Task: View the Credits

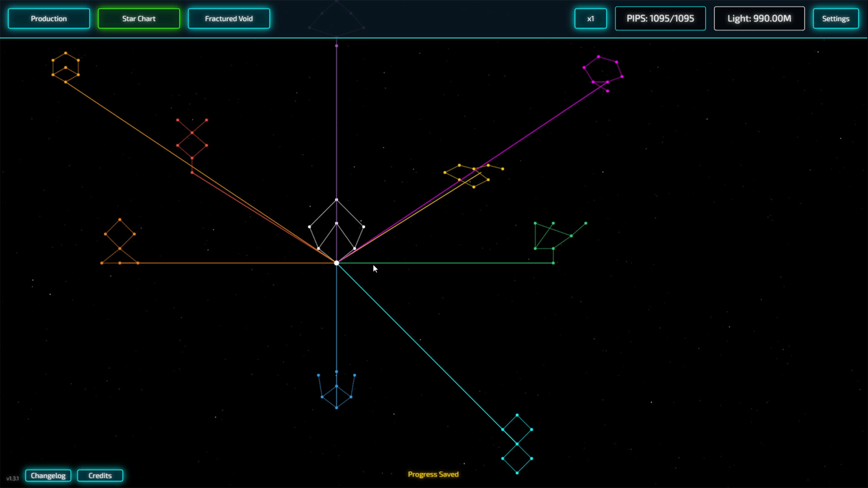Action: point(100,475)
